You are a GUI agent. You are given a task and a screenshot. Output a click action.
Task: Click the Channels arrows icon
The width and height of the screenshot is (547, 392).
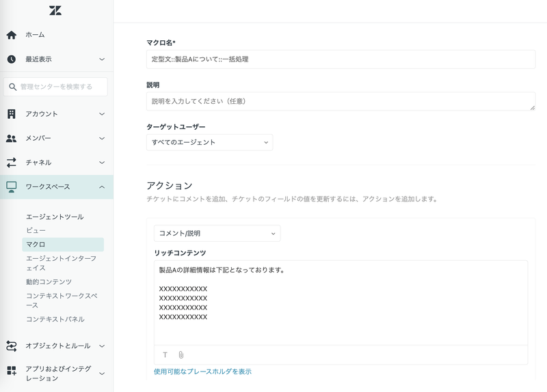click(12, 163)
